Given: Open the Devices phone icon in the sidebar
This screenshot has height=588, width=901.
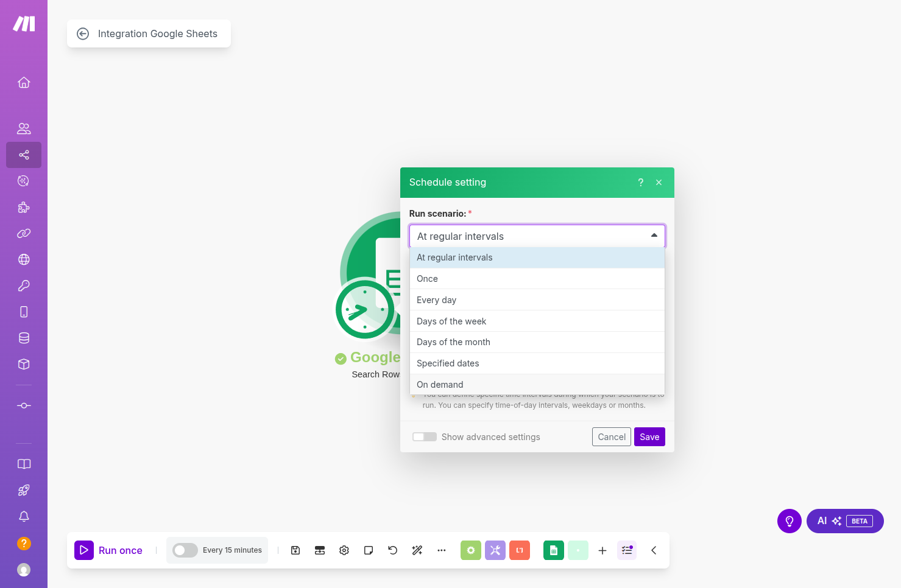Looking at the screenshot, I should coord(24,312).
